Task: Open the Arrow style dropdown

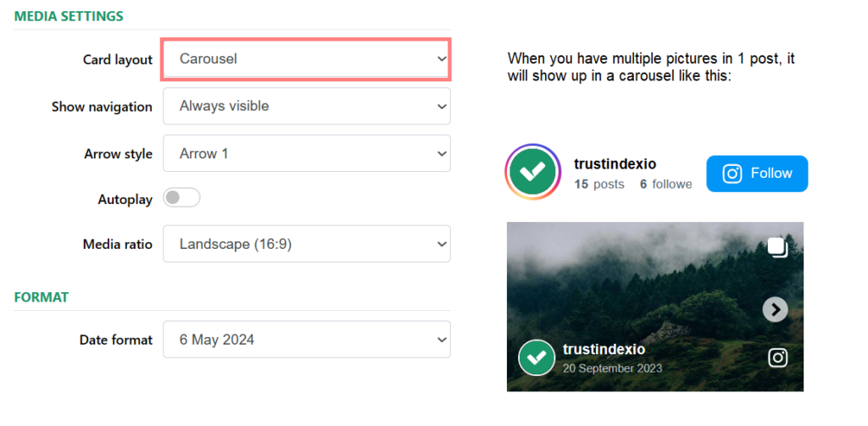Action: pos(306,153)
